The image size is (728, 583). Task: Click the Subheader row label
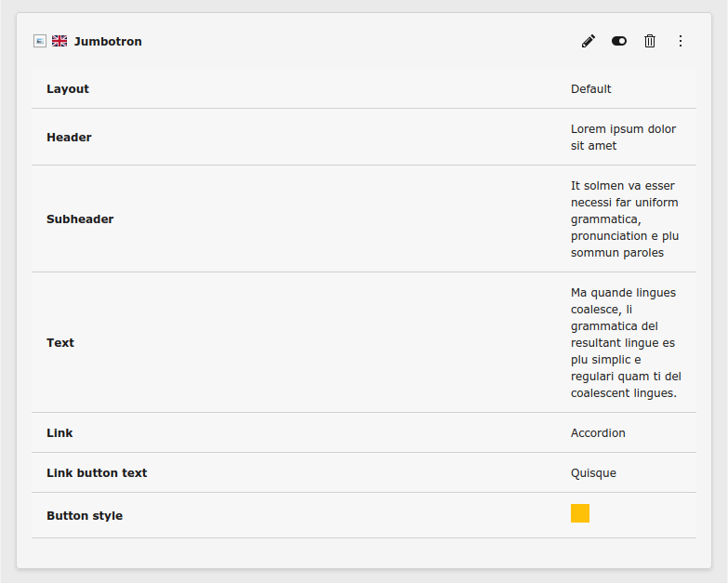[x=80, y=219]
